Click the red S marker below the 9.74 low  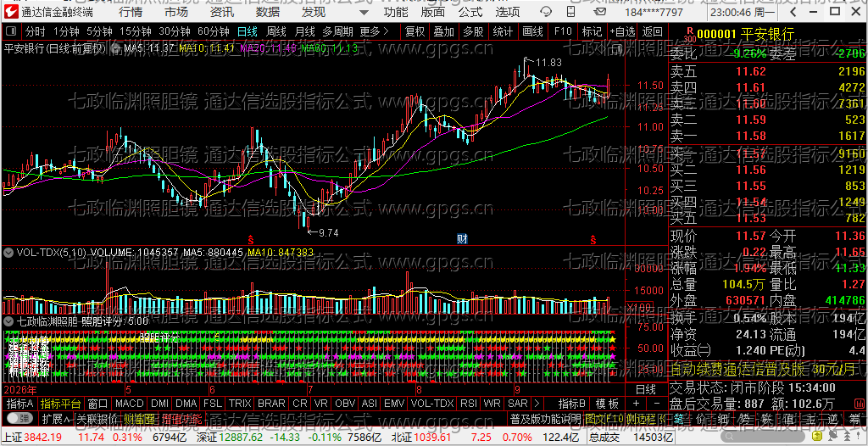point(251,239)
